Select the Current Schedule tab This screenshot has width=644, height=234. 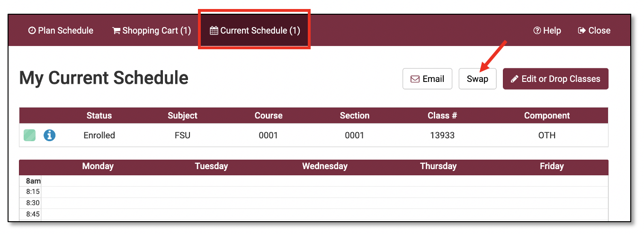[255, 31]
